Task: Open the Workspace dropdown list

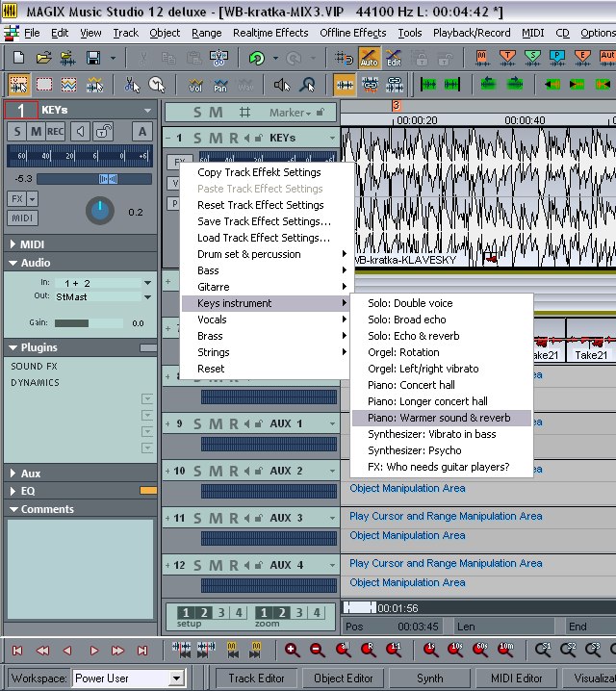Action: pyautogui.click(x=175, y=678)
